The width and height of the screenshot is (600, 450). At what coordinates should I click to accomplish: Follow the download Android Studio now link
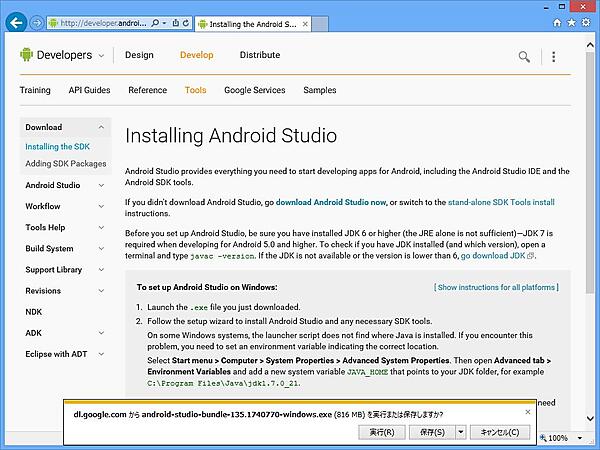[330, 202]
